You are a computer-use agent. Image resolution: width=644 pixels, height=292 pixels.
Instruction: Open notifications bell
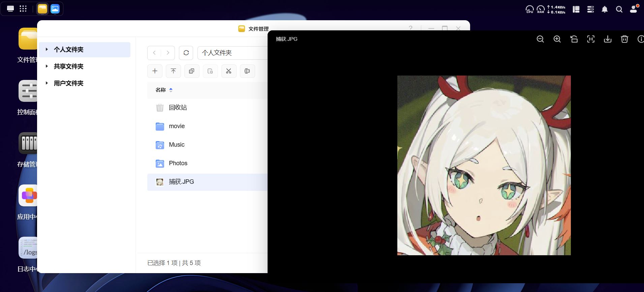(x=605, y=9)
